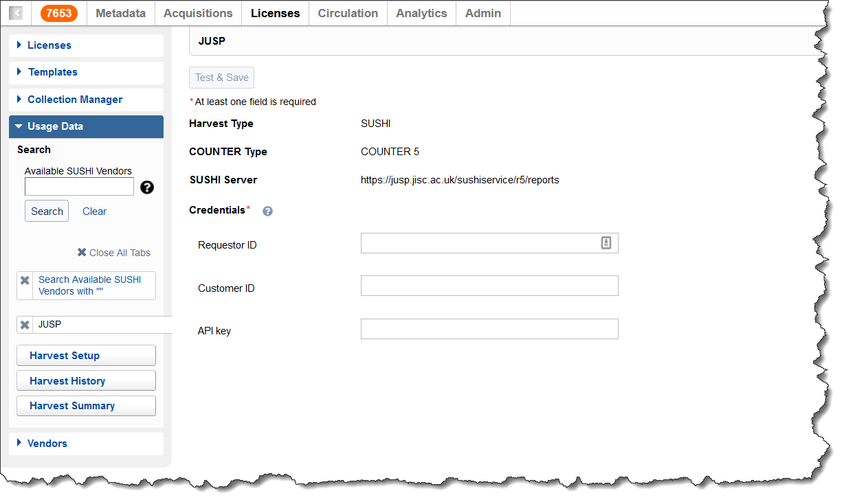Open the help icon beside SUSHI vendor search
The height and width of the screenshot is (504, 844).
(x=146, y=187)
